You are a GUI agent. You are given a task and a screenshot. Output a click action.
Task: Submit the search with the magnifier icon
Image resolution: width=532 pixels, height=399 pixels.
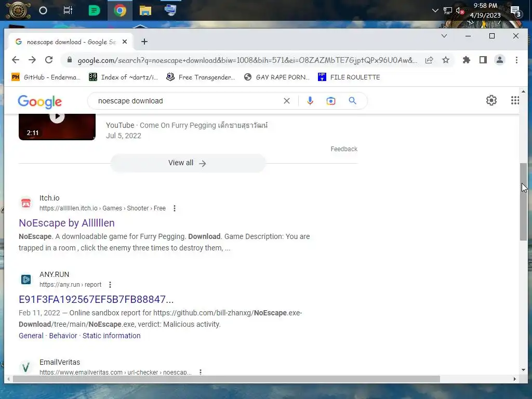(353, 101)
